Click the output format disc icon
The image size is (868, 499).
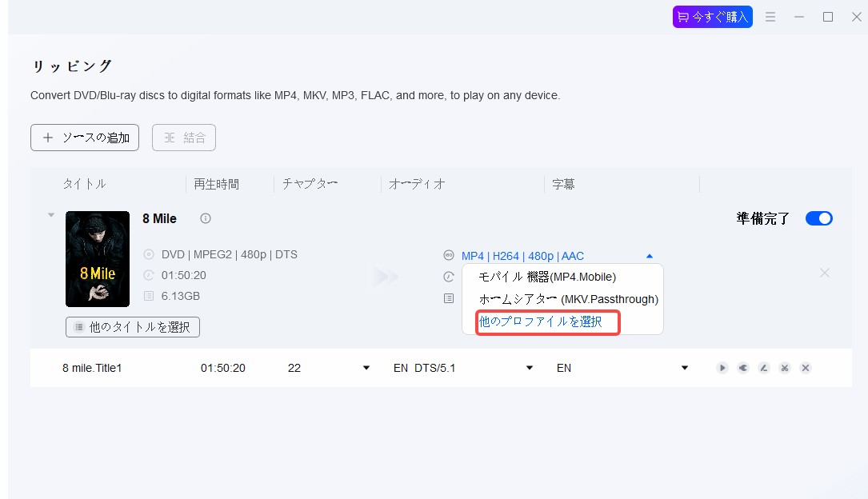click(x=448, y=256)
